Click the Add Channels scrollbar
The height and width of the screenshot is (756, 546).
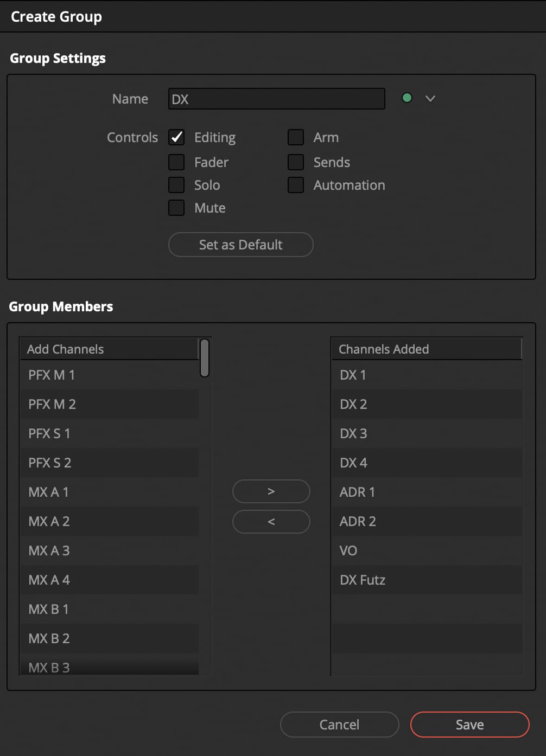coord(204,359)
